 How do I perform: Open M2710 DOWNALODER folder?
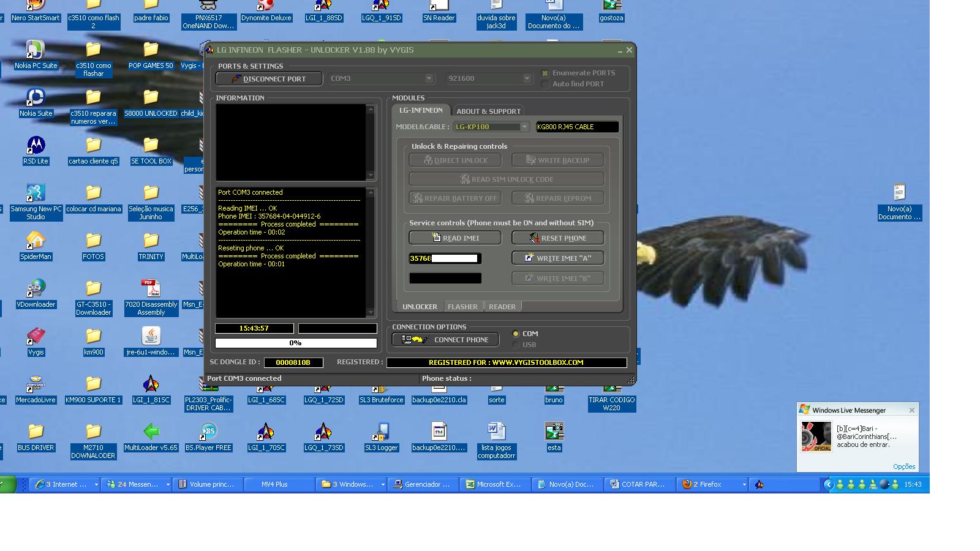93,432
